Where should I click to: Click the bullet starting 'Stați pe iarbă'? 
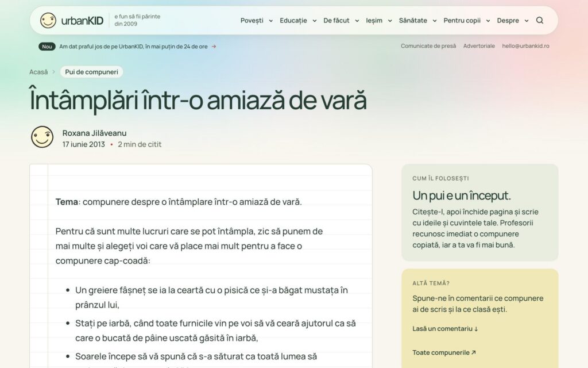coord(215,331)
